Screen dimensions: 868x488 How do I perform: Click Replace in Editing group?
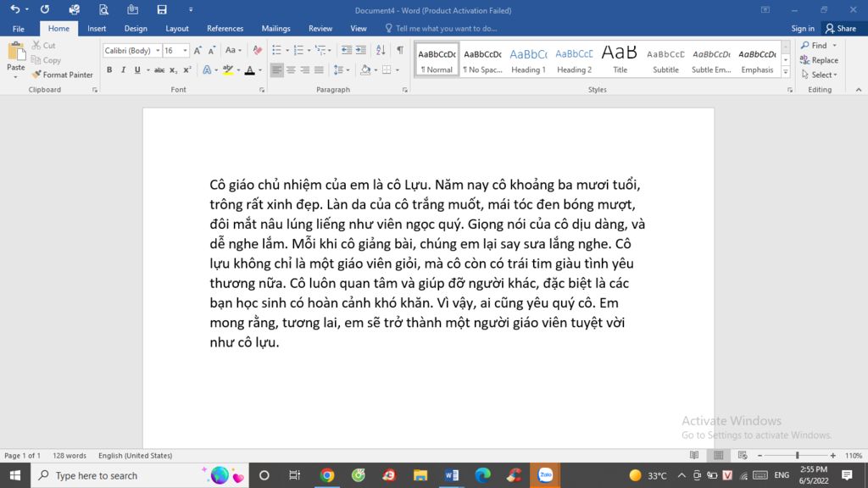pyautogui.click(x=820, y=60)
